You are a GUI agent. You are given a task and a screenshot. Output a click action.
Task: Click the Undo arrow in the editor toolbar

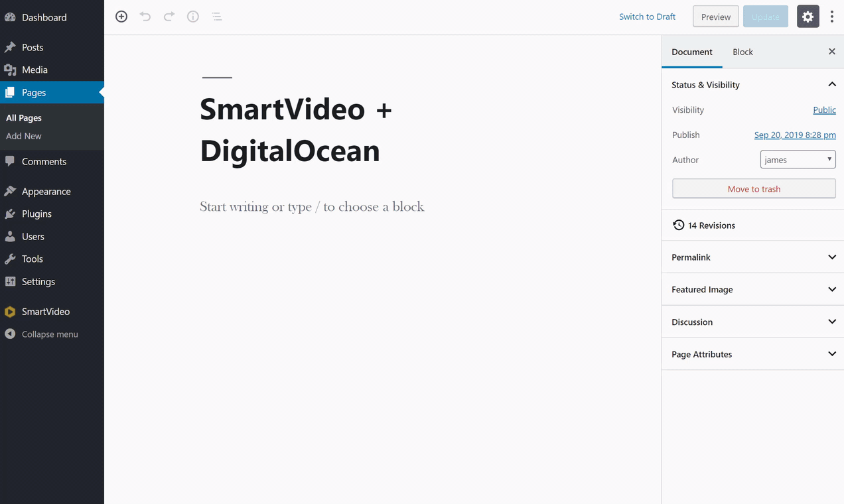click(x=145, y=17)
